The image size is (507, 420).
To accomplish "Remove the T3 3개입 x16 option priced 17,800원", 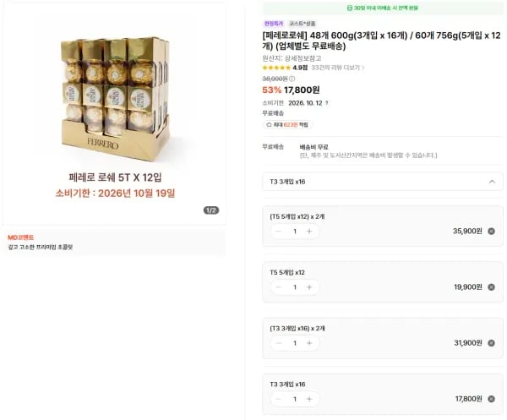I will tap(491, 399).
